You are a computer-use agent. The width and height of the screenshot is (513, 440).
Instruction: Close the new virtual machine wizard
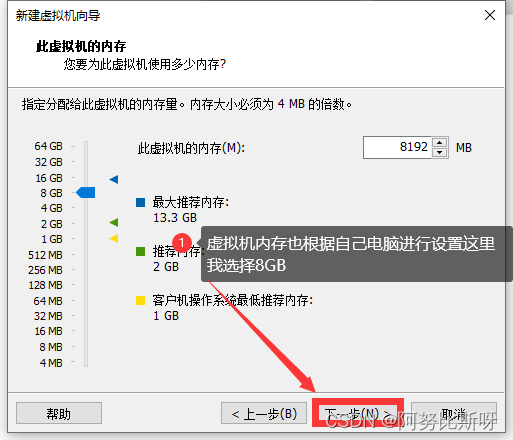(x=490, y=15)
